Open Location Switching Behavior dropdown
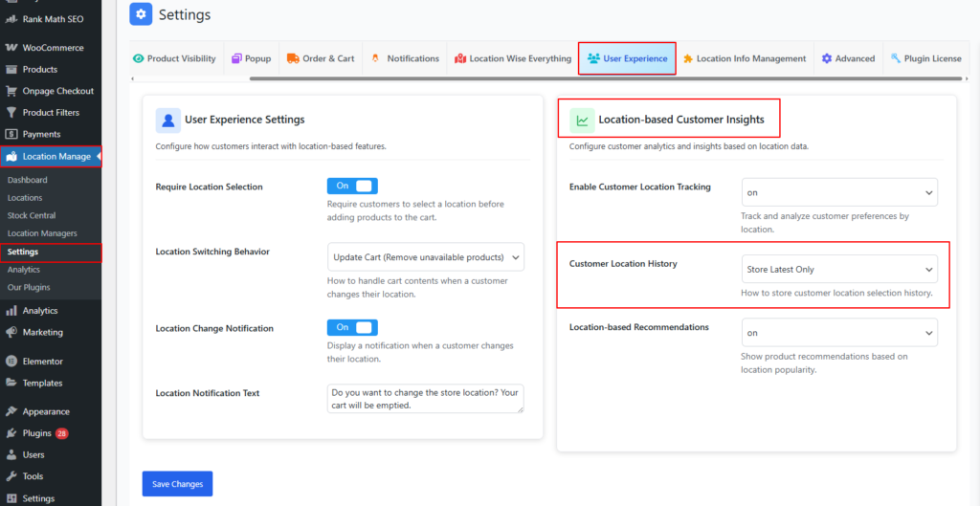 (426, 256)
